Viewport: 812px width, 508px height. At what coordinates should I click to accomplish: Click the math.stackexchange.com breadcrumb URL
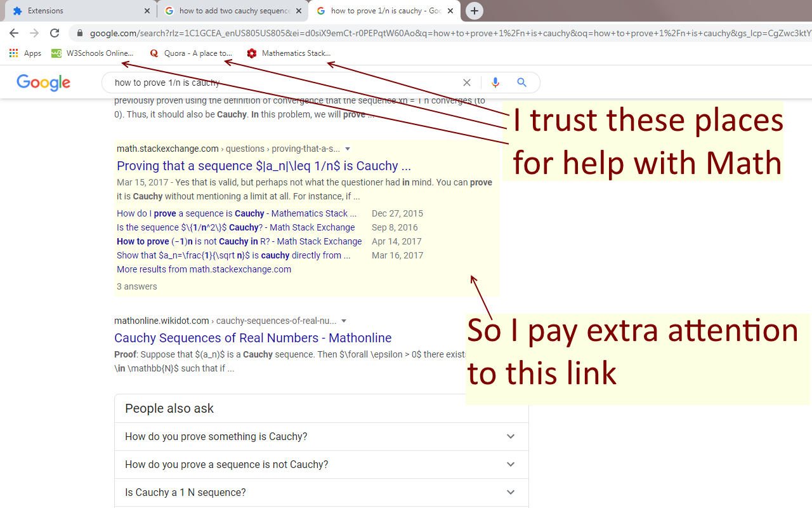(228, 149)
